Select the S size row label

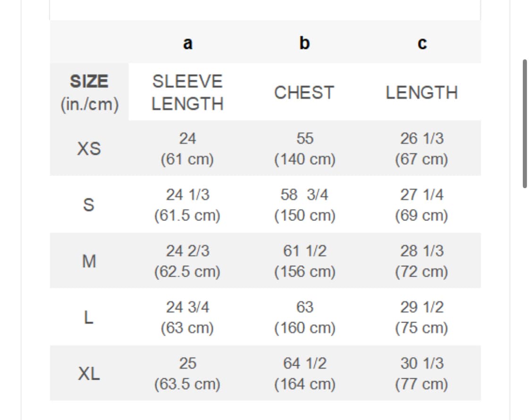coord(89,205)
